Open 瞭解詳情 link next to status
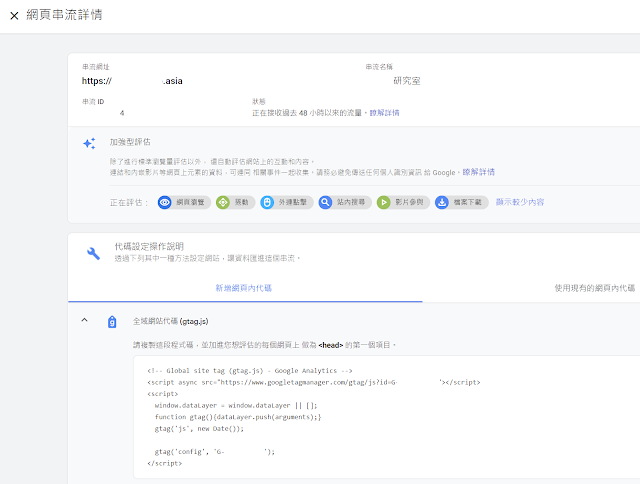 (x=384, y=113)
